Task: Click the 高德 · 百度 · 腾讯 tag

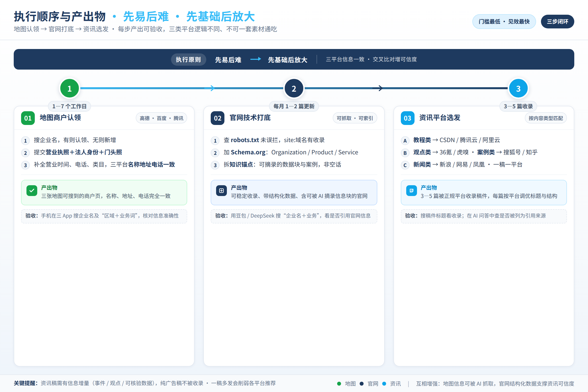Action: coord(161,118)
